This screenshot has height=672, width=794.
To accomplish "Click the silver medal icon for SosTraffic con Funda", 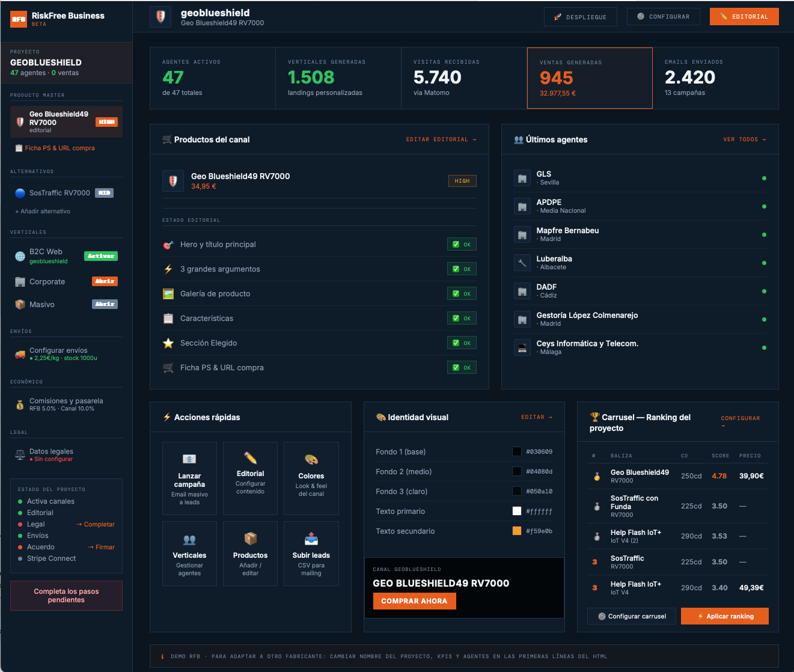I will (x=597, y=506).
